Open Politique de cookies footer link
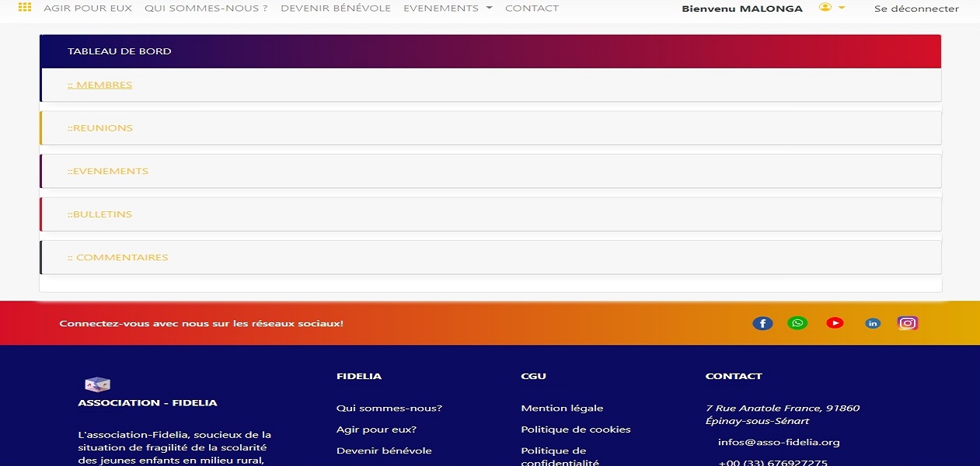This screenshot has height=466, width=980. click(x=575, y=429)
